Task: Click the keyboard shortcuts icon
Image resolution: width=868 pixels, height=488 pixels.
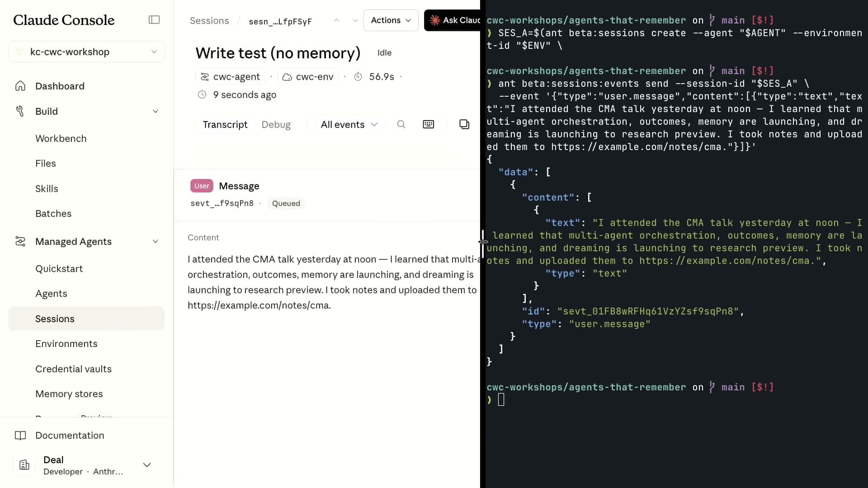Action: (428, 124)
